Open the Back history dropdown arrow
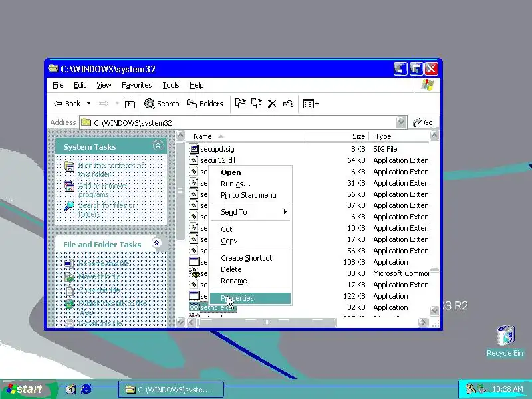 (88, 104)
